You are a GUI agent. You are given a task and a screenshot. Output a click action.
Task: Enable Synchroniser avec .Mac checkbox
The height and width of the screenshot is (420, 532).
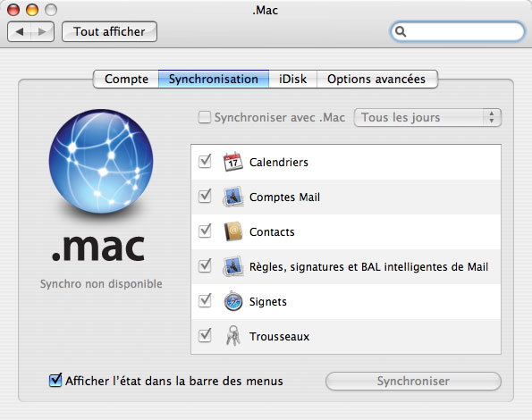(x=205, y=117)
